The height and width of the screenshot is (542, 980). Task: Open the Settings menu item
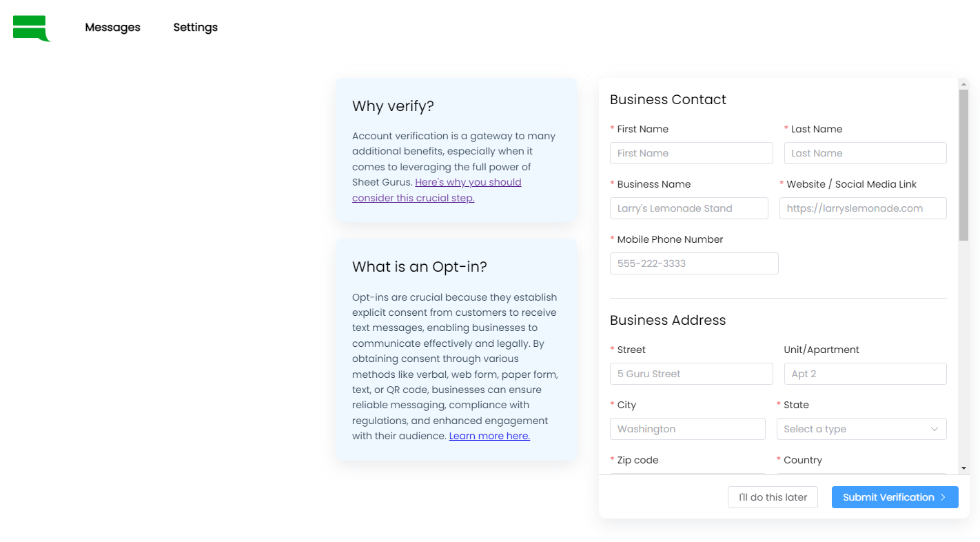tap(195, 28)
